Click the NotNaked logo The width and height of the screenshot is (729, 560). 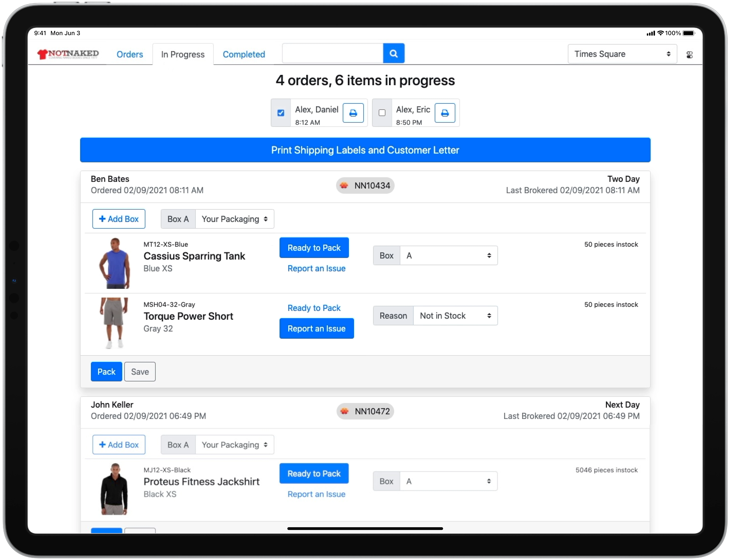tap(68, 54)
